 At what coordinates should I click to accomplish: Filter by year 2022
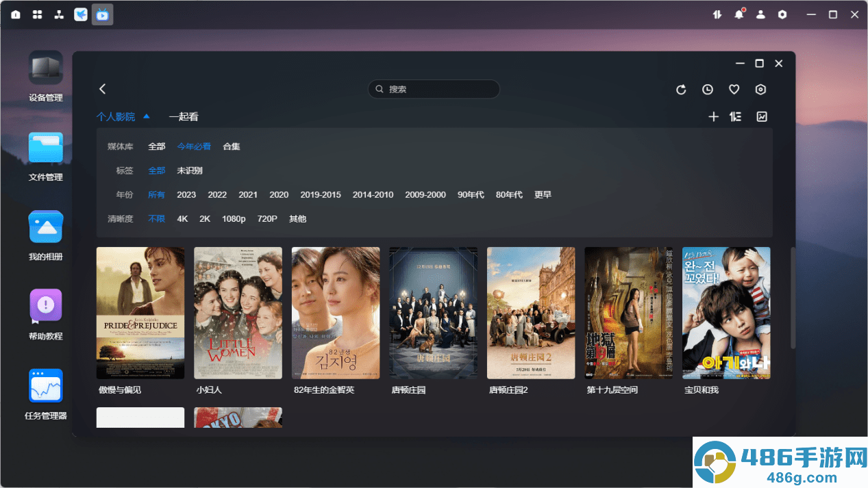pos(217,195)
